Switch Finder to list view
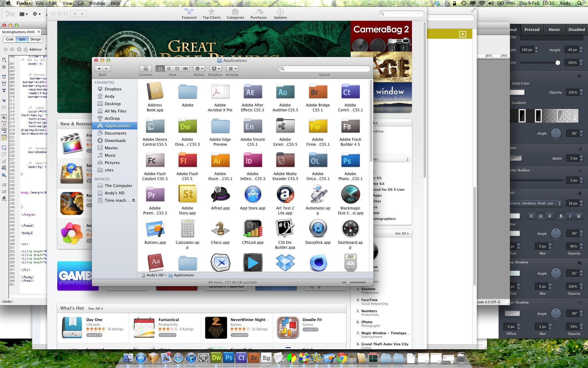 [x=169, y=69]
